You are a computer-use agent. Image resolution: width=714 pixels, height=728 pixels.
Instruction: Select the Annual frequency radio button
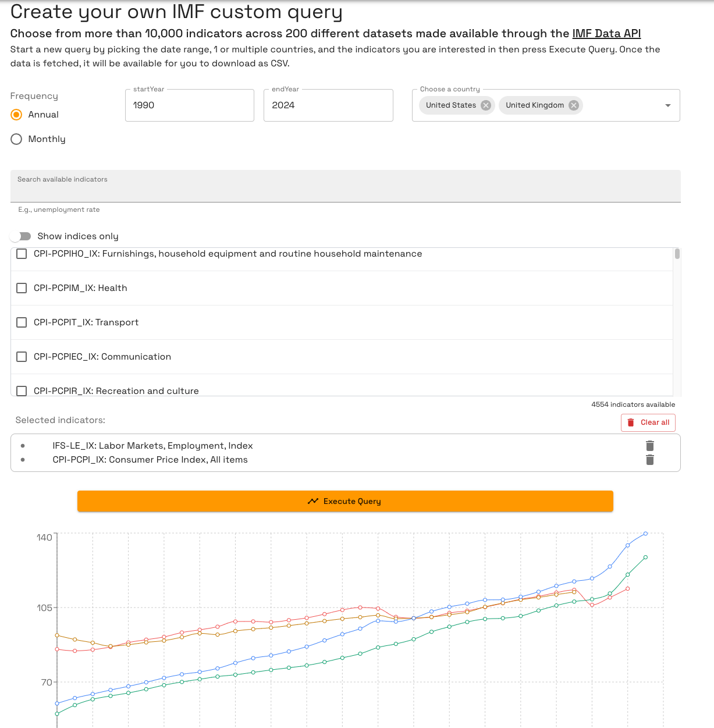[x=16, y=115]
